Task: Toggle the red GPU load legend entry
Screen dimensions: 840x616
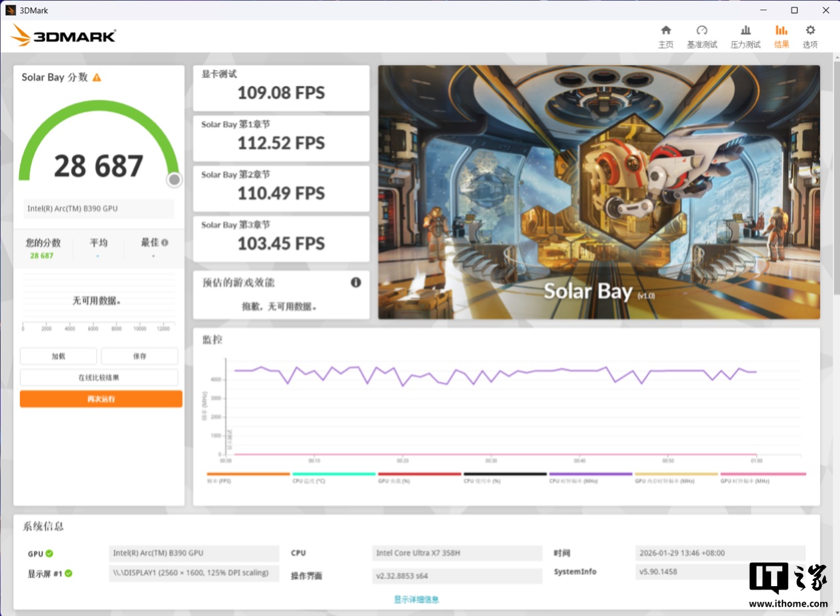Action: click(x=419, y=478)
